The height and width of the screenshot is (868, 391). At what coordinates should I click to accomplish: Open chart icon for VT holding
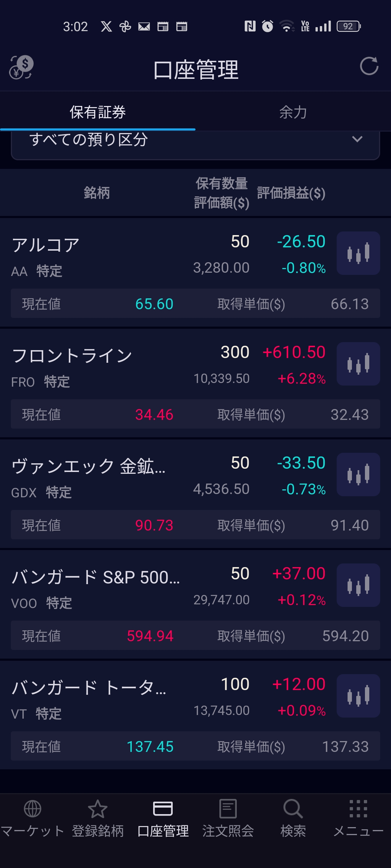(x=358, y=696)
